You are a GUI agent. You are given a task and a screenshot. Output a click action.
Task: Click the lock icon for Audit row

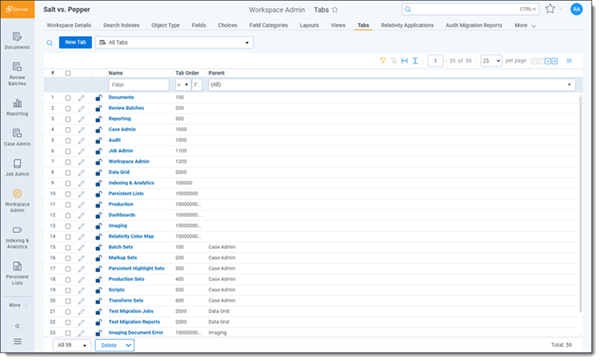click(x=99, y=140)
